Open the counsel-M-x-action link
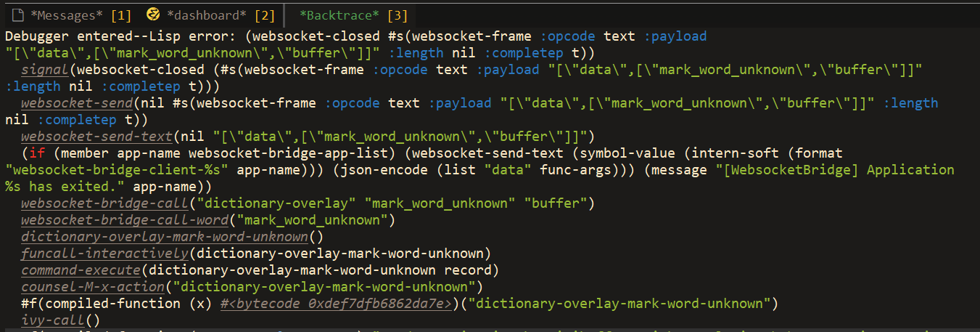The image size is (980, 332). tap(94, 287)
